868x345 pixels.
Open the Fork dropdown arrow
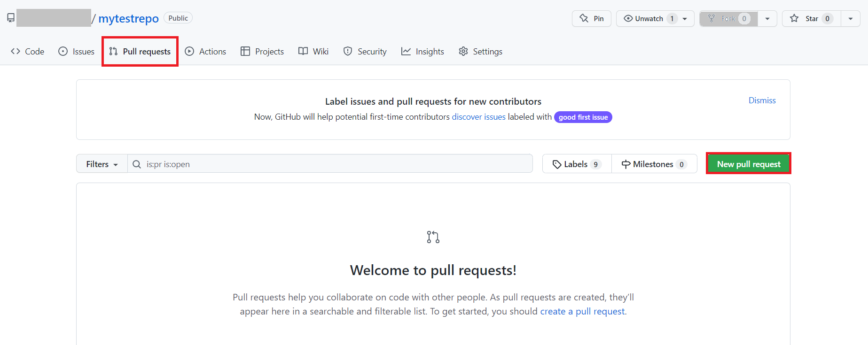(x=767, y=19)
